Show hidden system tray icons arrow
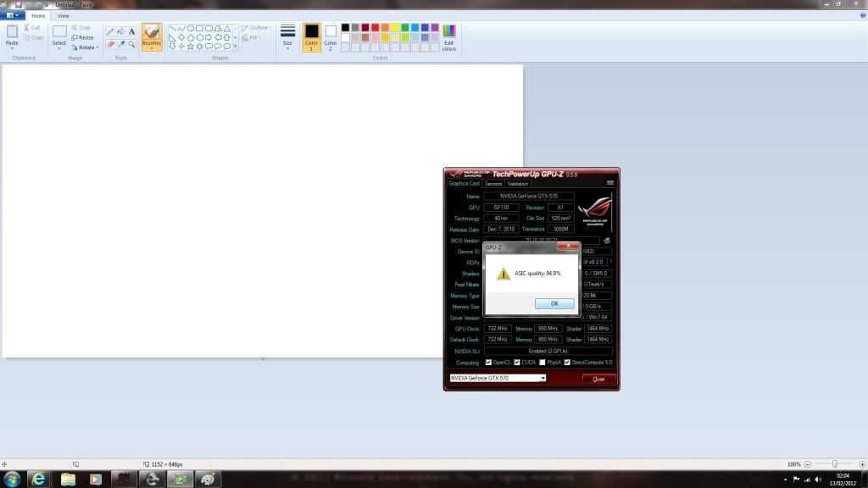 (785, 480)
